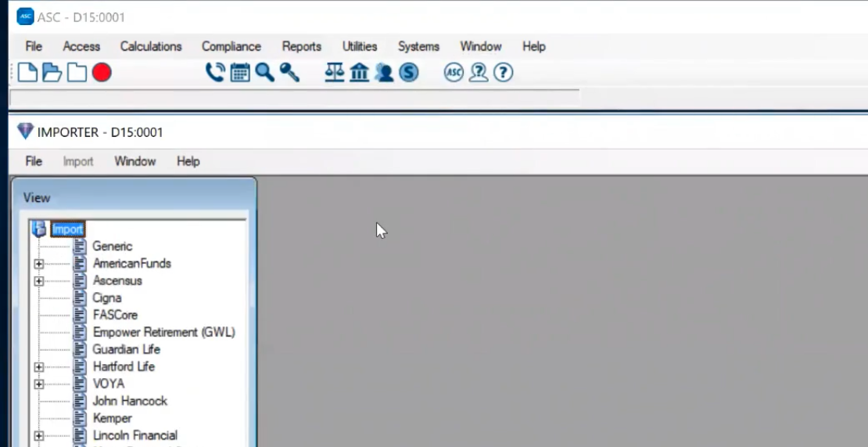Select the Cigna import entry
868x447 pixels.
(x=107, y=297)
